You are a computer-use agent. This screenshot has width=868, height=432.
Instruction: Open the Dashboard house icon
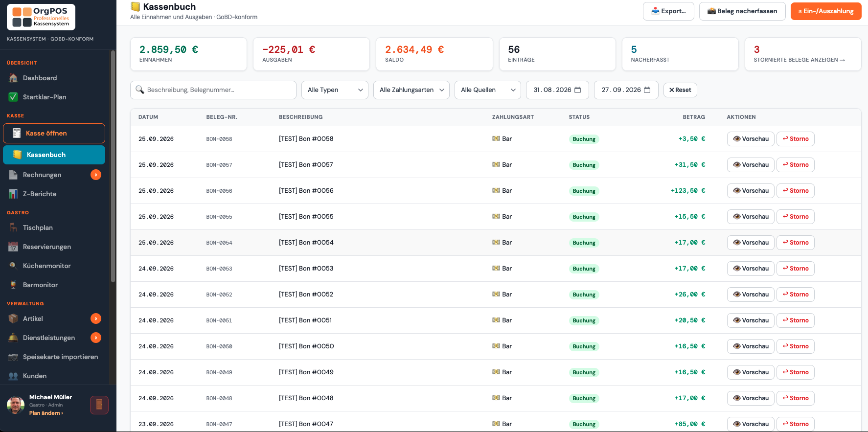[13, 78]
